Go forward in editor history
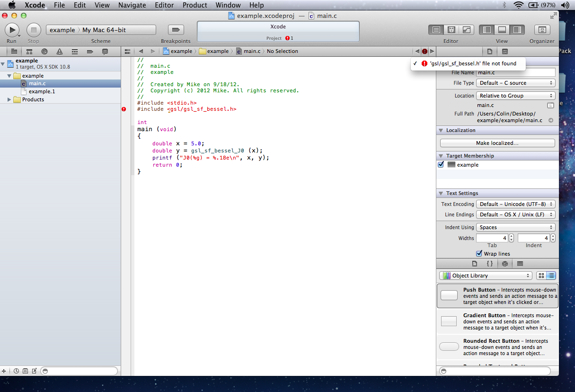 point(152,51)
